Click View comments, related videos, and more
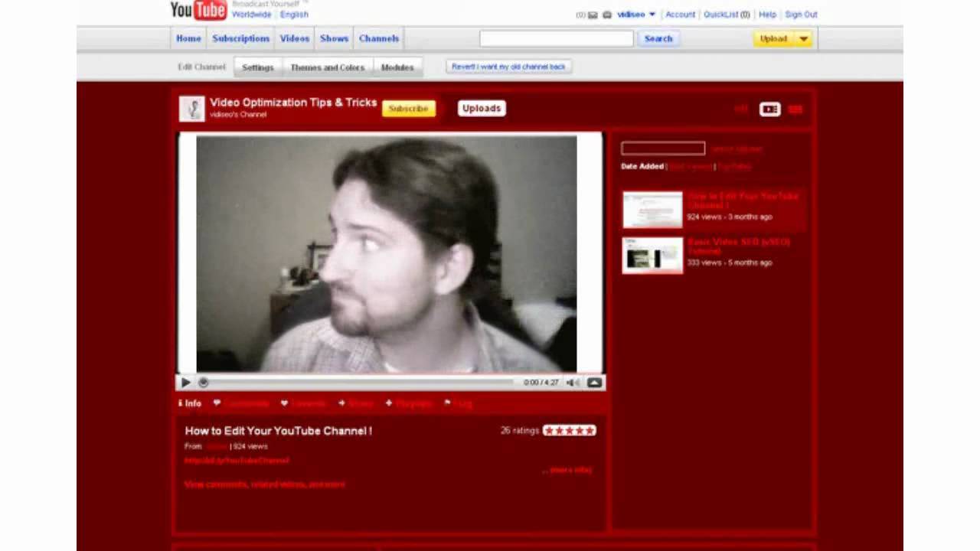980x551 pixels. [x=265, y=484]
